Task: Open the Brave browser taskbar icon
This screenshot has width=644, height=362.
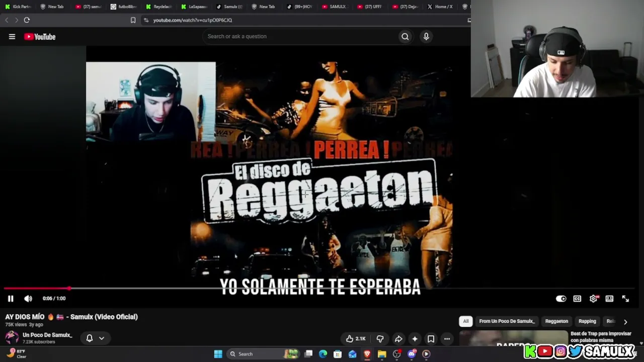Action: (367, 354)
